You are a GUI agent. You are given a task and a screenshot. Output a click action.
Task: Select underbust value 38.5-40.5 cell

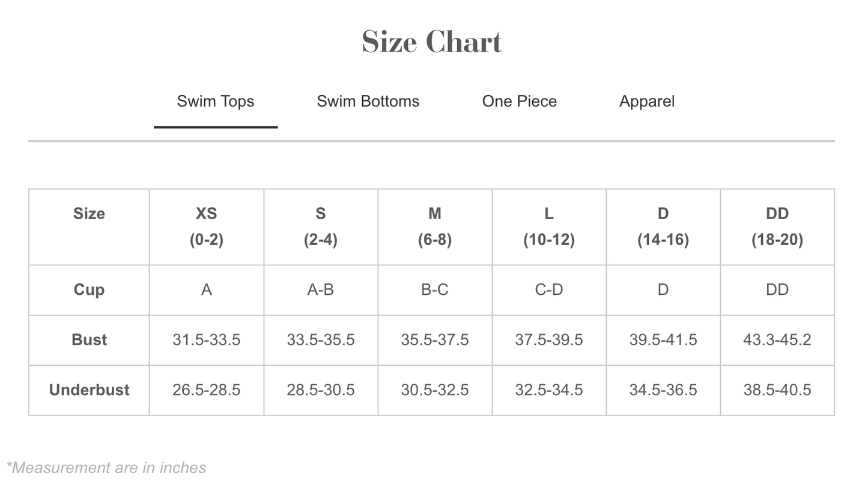pyautogui.click(x=777, y=390)
